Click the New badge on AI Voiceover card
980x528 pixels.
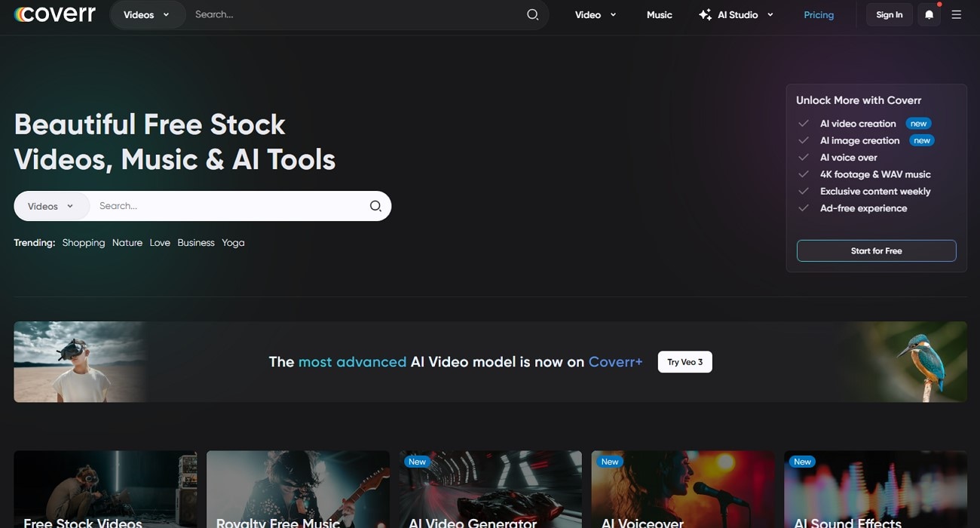pyautogui.click(x=610, y=462)
